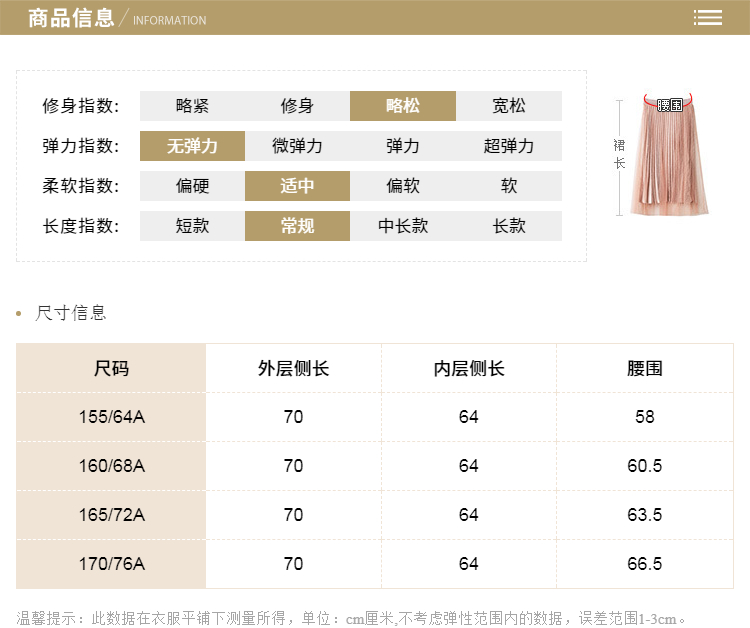Click the 商品信息 header title
The width and height of the screenshot is (750, 628).
click(x=71, y=18)
